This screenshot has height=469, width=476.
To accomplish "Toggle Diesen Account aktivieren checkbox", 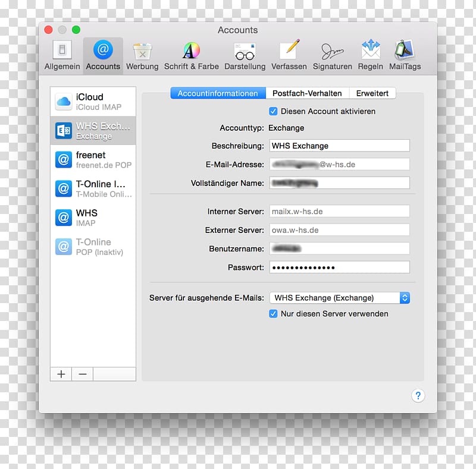I will coord(273,111).
